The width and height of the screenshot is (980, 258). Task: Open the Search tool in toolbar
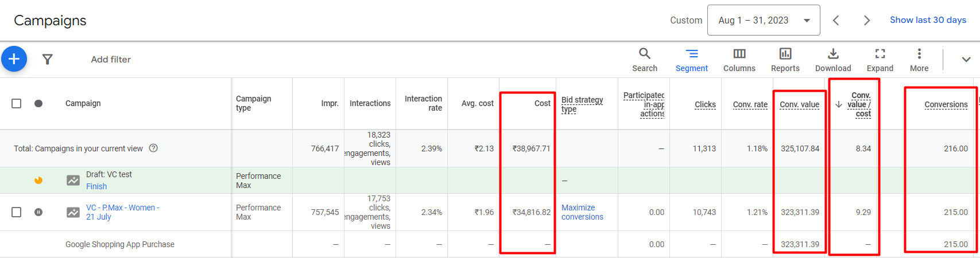click(645, 60)
